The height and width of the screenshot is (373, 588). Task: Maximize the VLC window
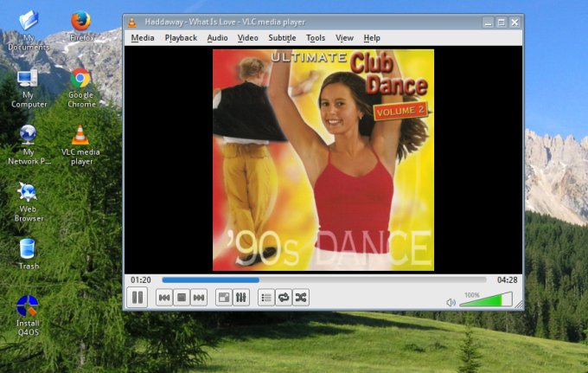pos(501,23)
